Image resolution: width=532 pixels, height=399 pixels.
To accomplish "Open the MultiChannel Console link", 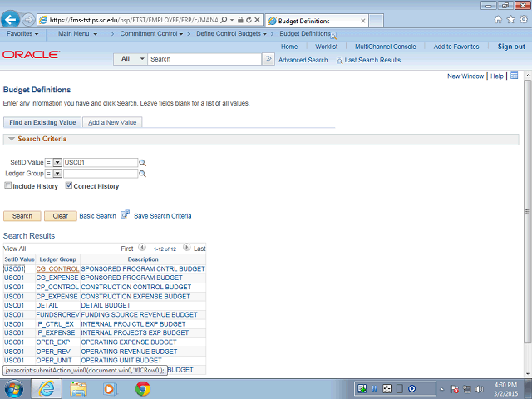I will [386, 47].
